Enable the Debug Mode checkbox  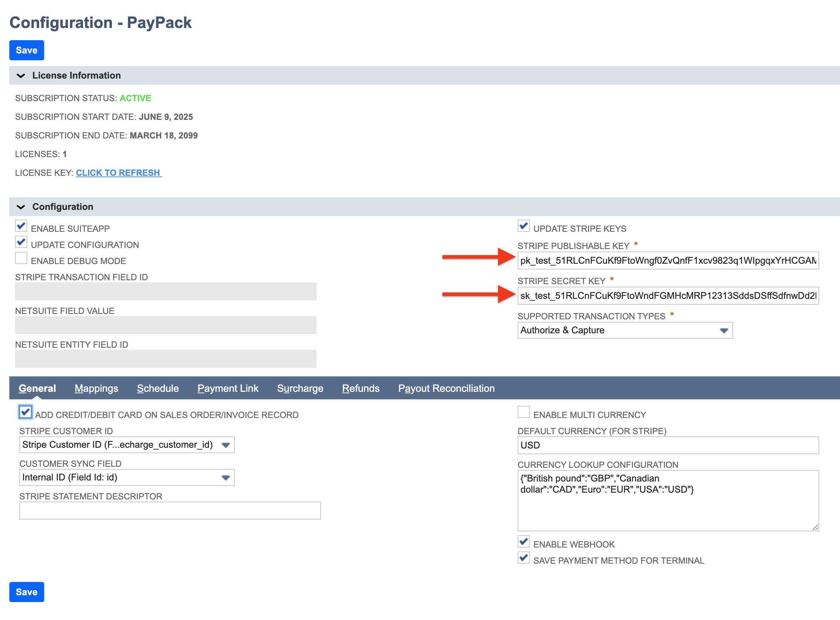[21, 258]
